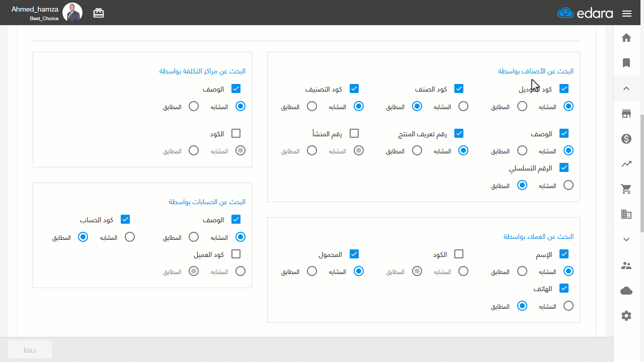Uncheck the رقم تعريف المنتج checkbox
Viewport: 644px width, 362px height.
[x=459, y=133]
